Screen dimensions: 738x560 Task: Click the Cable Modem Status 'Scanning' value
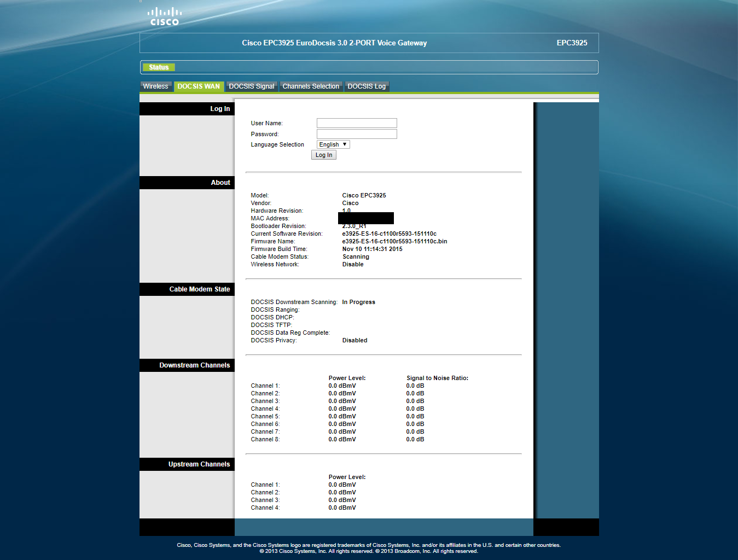click(x=356, y=256)
